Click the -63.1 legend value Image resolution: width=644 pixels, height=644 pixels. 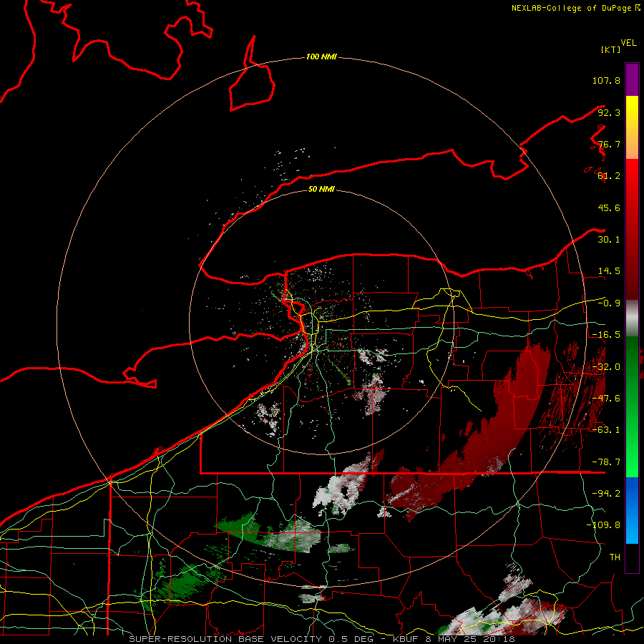click(606, 430)
